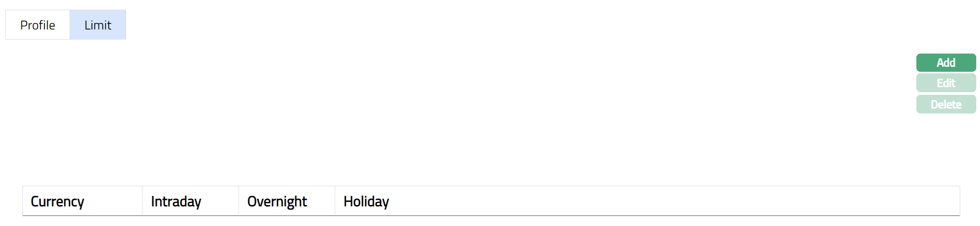Click the greyed-out Edit button

coord(946,83)
